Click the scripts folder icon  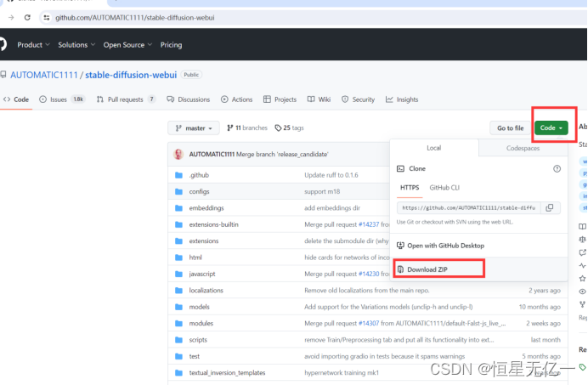click(179, 340)
